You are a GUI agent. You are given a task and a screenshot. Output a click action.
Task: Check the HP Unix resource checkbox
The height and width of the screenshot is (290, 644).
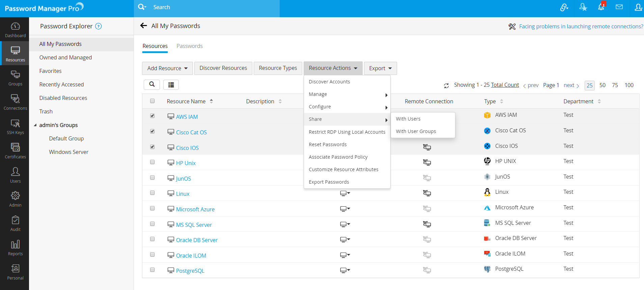pos(152,162)
